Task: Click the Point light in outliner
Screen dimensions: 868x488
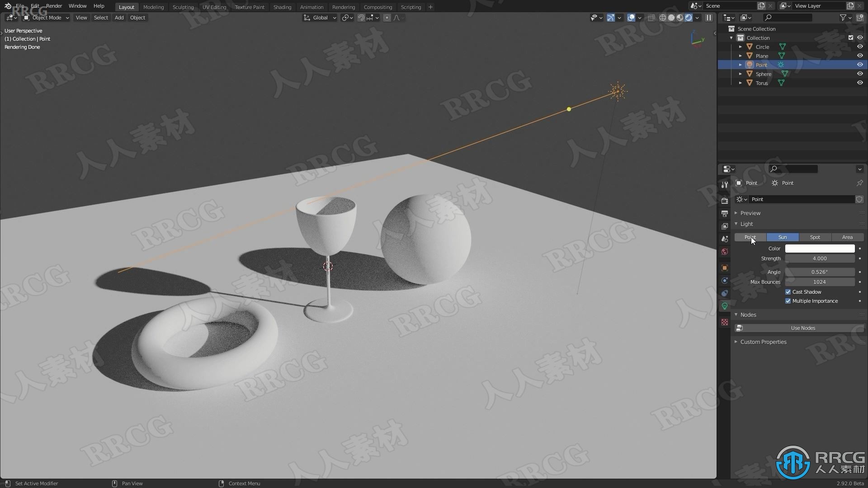Action: click(x=761, y=64)
